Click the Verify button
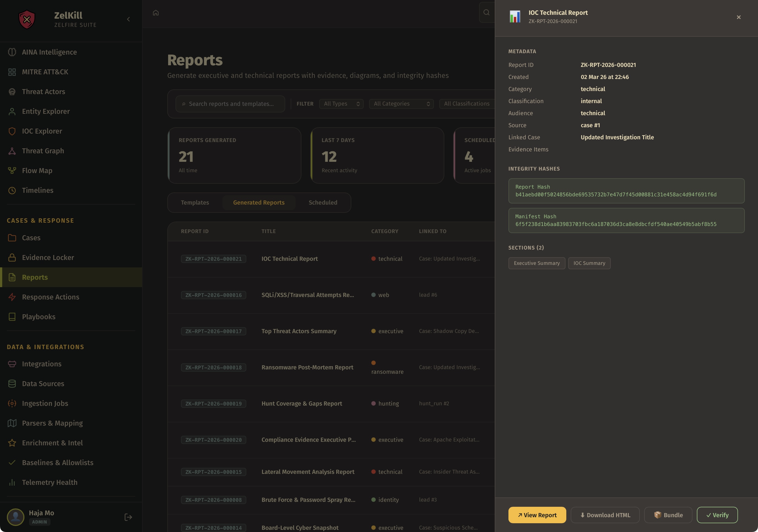758x532 pixels. 717,515
